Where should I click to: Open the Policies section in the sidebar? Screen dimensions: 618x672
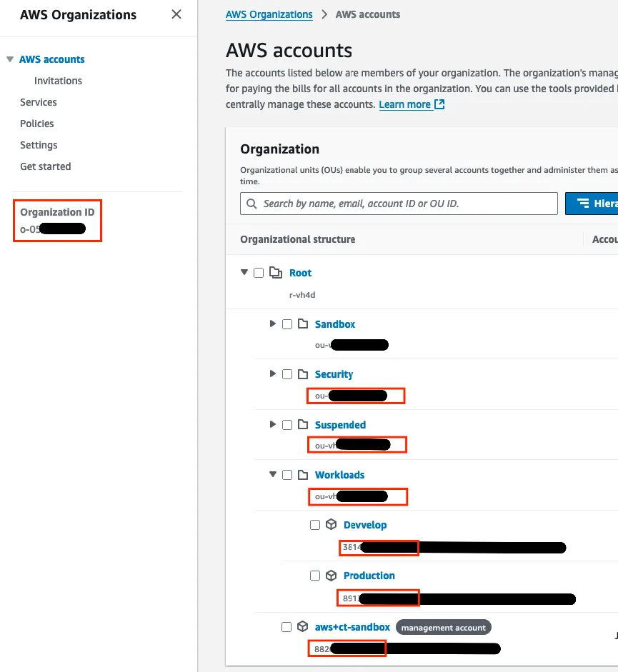(x=36, y=123)
